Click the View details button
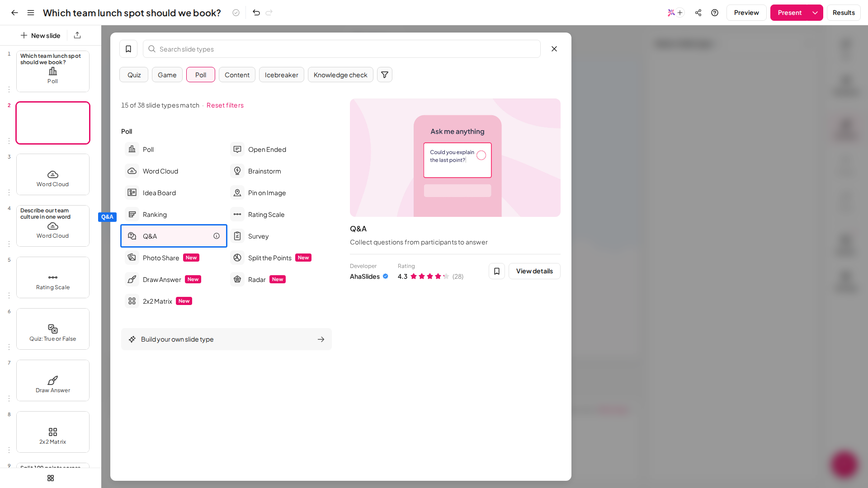The width and height of the screenshot is (868, 488). [x=534, y=271]
